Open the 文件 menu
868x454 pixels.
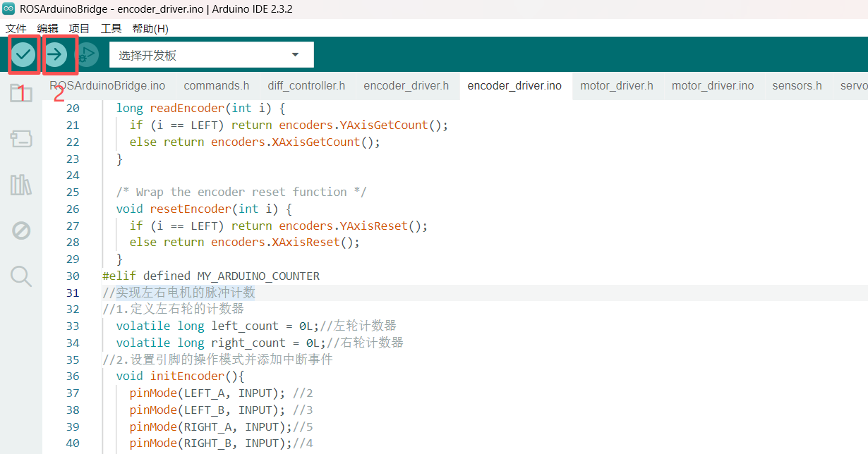tap(16, 29)
